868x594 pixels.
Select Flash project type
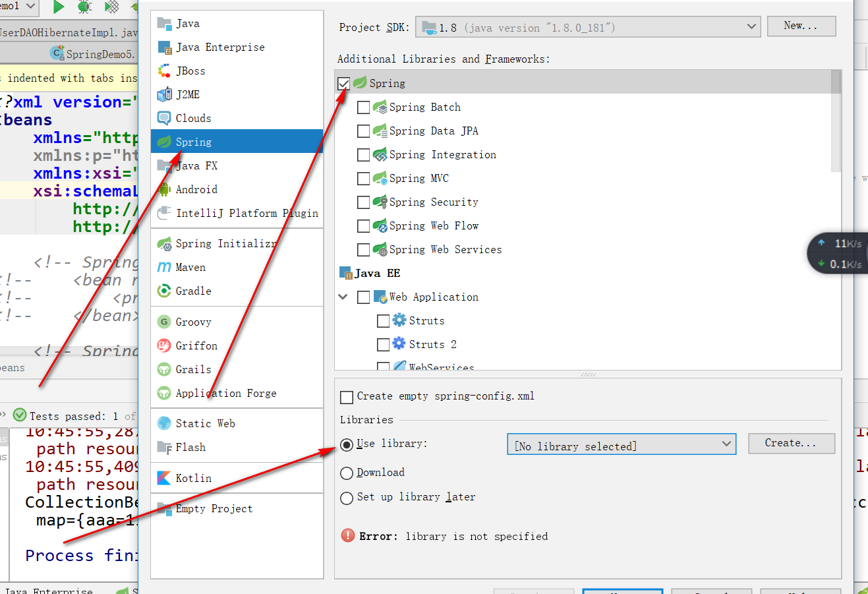click(x=237, y=448)
